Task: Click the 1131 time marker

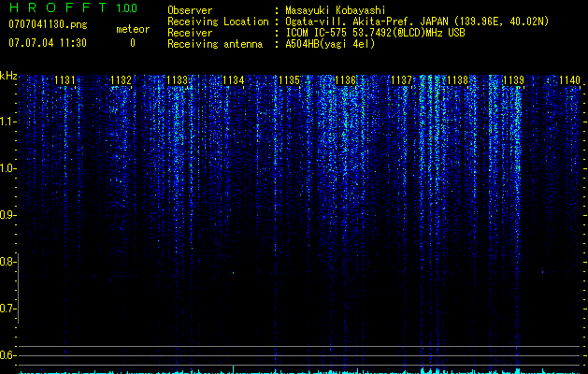Action: click(x=65, y=80)
